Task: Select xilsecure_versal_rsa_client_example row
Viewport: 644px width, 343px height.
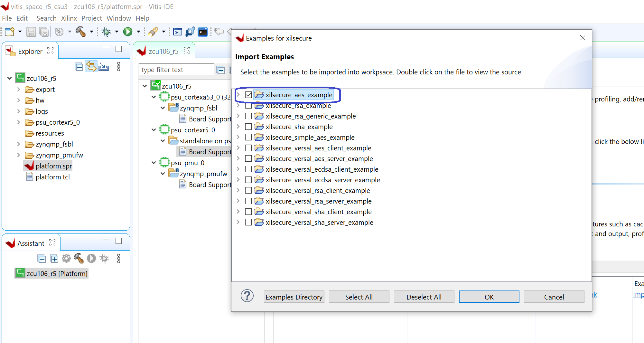Action: (x=318, y=190)
